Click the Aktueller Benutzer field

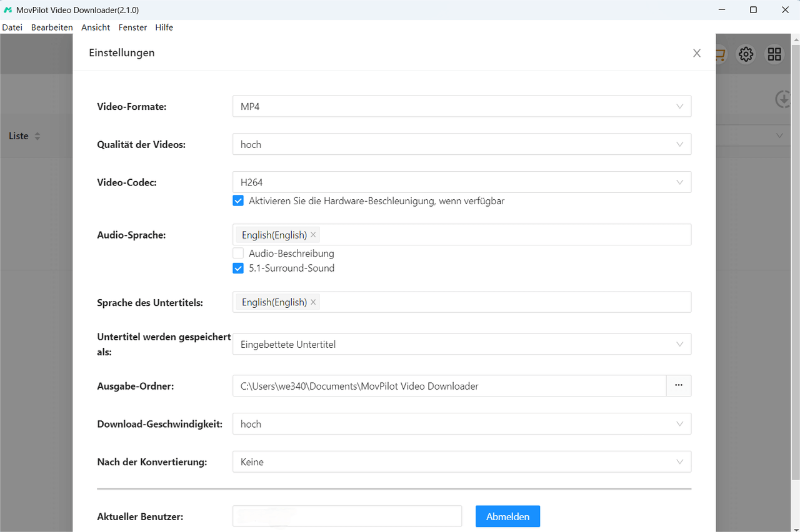(x=347, y=516)
